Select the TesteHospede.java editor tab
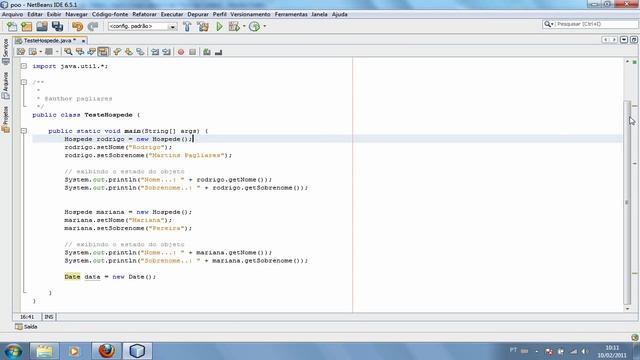The height and width of the screenshot is (360, 640). click(x=49, y=40)
